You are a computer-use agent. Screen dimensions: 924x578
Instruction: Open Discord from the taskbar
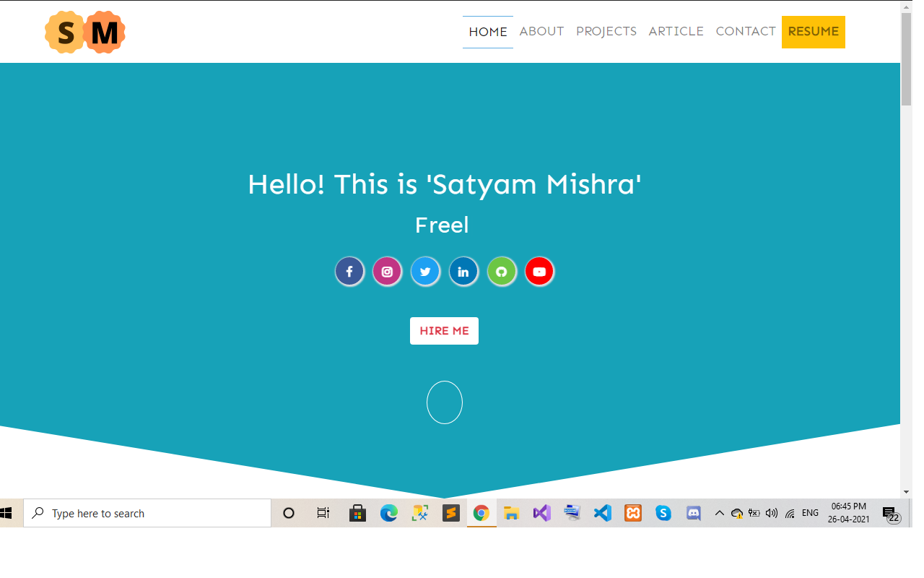coord(694,513)
